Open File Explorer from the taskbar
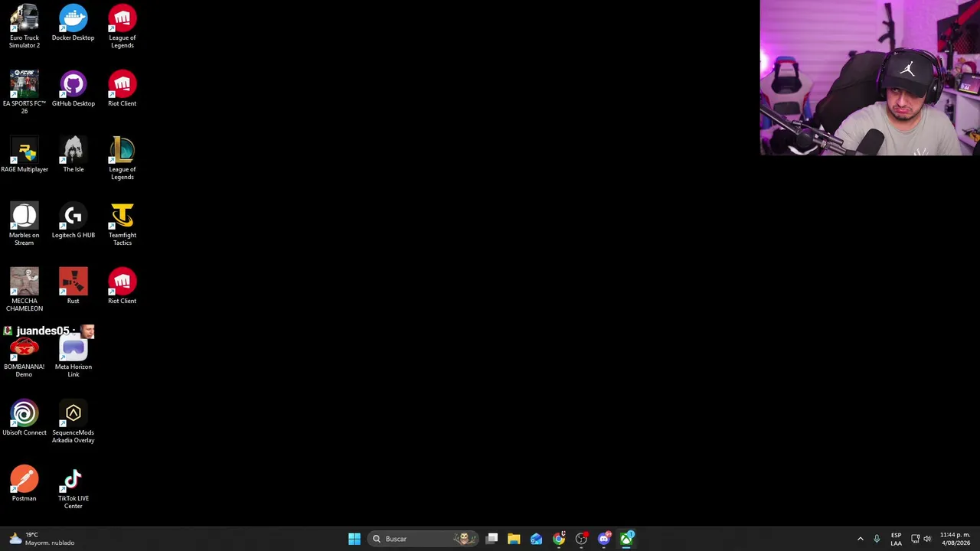 (514, 539)
